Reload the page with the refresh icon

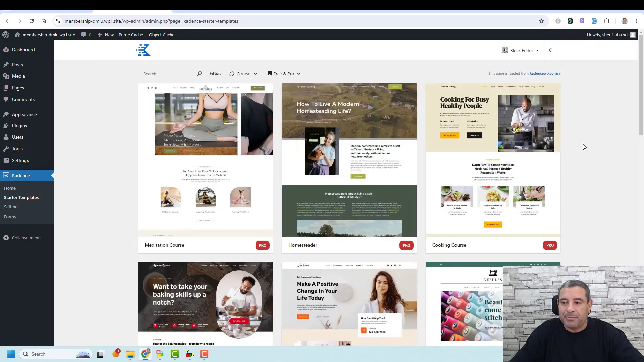(x=32, y=21)
